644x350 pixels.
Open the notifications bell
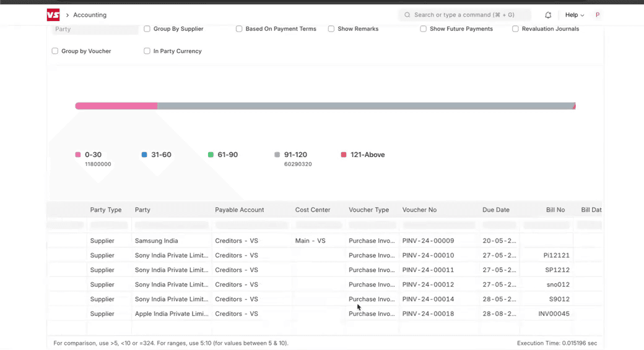[548, 15]
